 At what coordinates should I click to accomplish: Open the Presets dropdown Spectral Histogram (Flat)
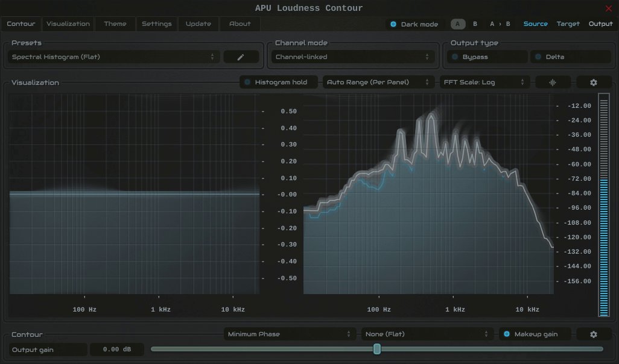113,57
